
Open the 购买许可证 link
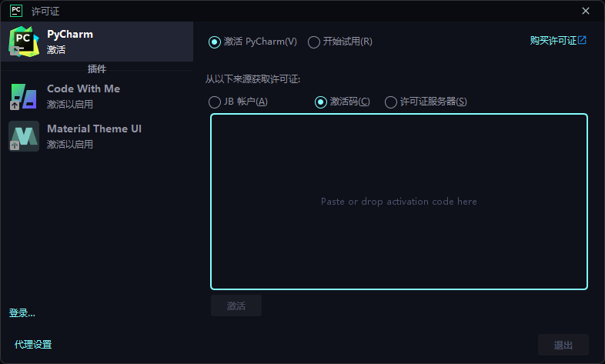coord(553,41)
